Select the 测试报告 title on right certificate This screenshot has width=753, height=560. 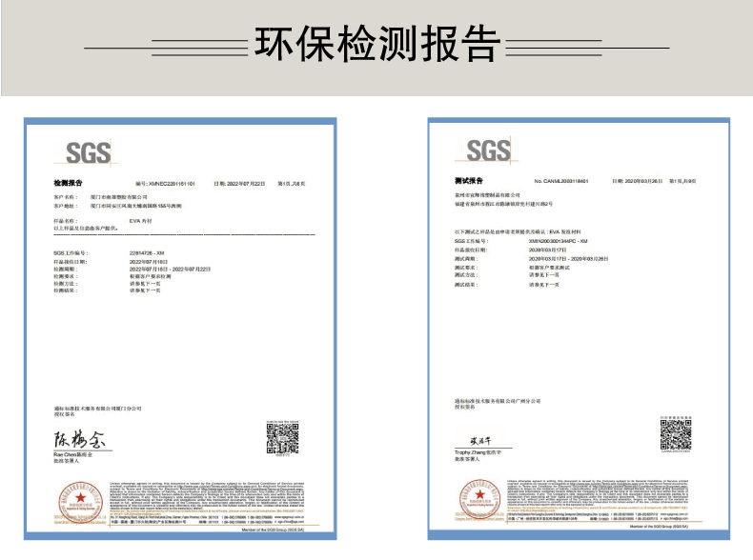pos(469,180)
